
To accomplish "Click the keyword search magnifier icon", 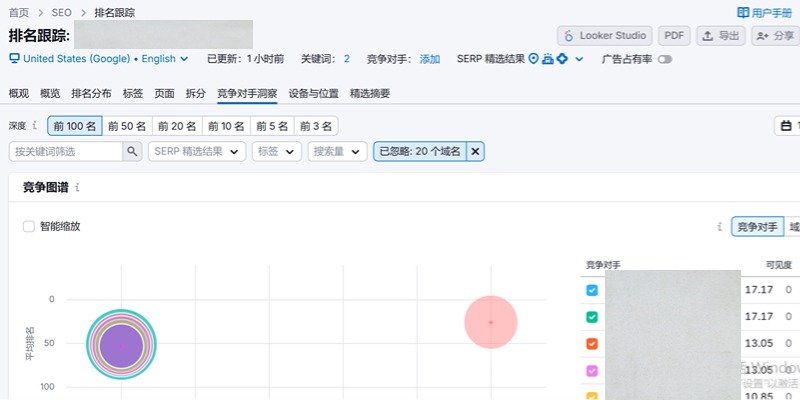I will click(132, 152).
